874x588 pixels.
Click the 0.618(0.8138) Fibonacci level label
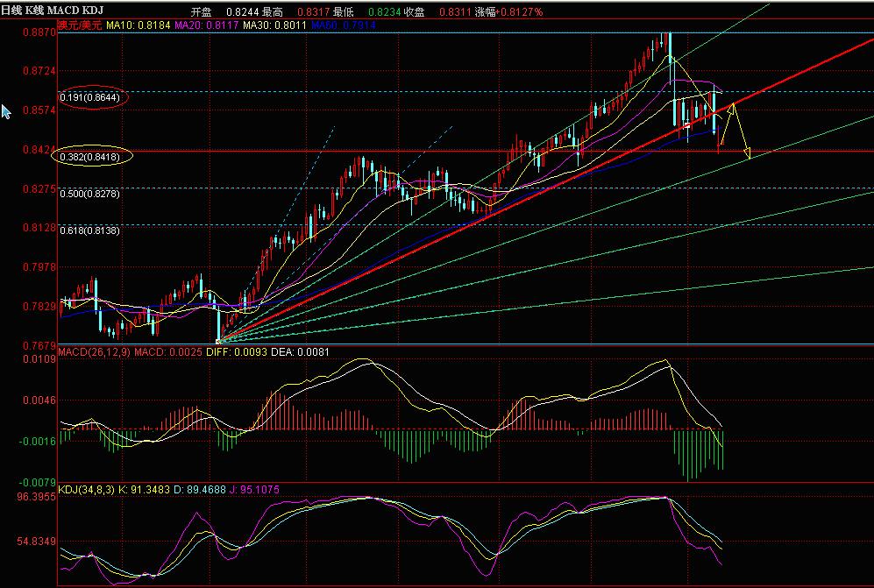(x=89, y=230)
